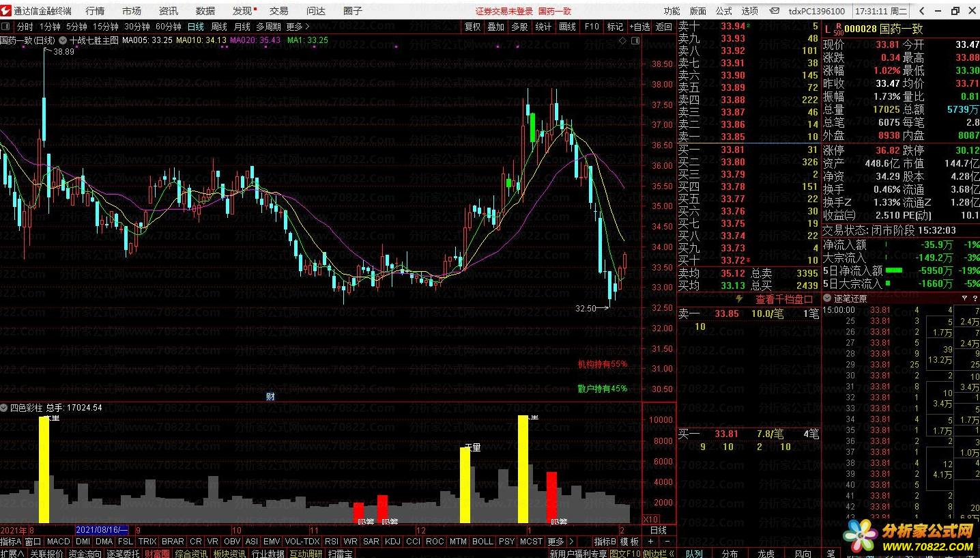The width and height of the screenshot is (980, 558).
Task: Click the small square icon beside the diamond
Action: coord(634,41)
